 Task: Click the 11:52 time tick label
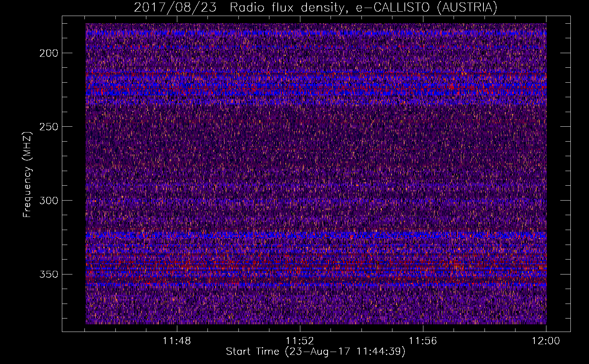coord(300,341)
